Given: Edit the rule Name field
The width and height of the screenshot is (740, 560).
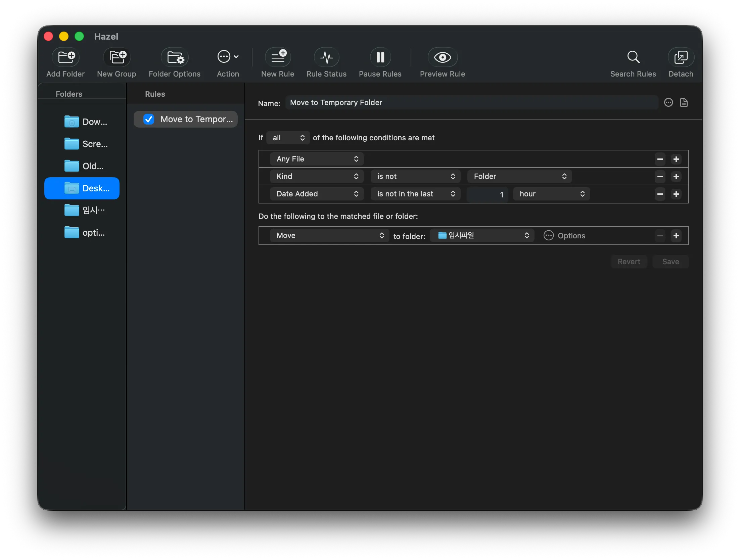Looking at the screenshot, I should 472,102.
